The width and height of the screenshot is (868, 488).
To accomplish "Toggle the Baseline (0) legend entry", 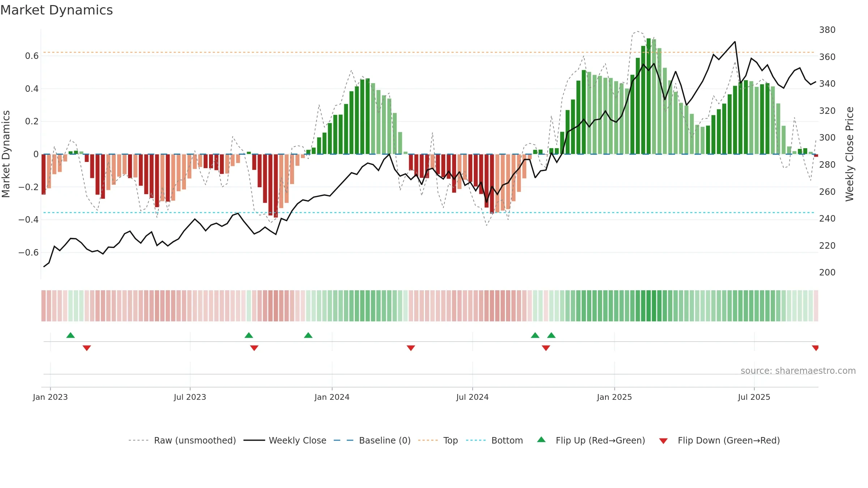I will (372, 440).
